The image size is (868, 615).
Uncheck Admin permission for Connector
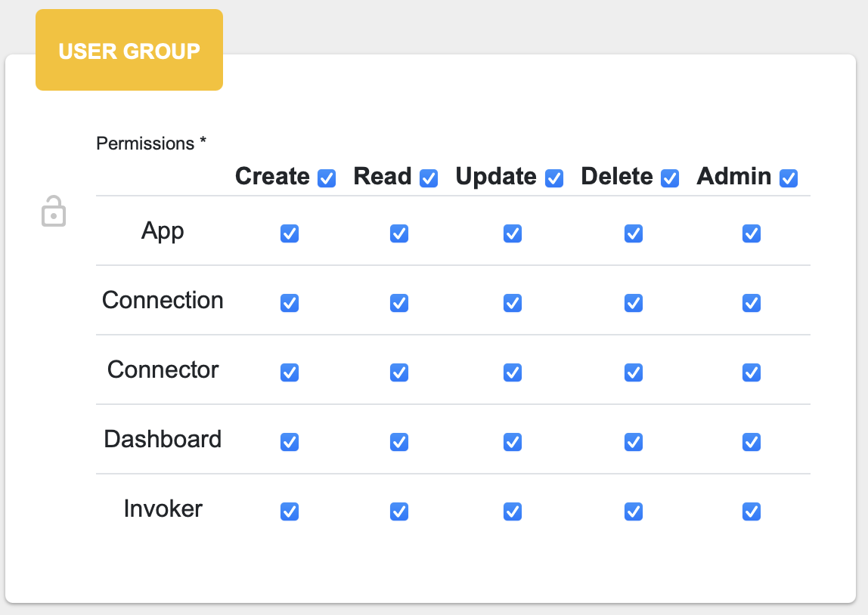[x=752, y=372]
